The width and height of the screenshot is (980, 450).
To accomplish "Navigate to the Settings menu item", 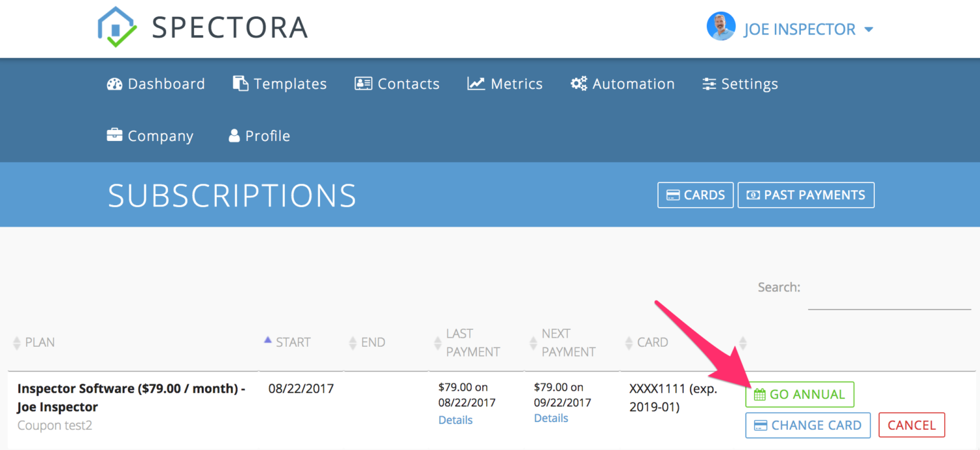I will 740,84.
